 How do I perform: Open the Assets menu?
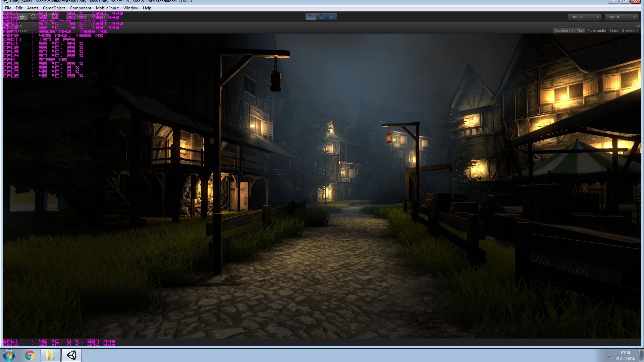(33, 8)
